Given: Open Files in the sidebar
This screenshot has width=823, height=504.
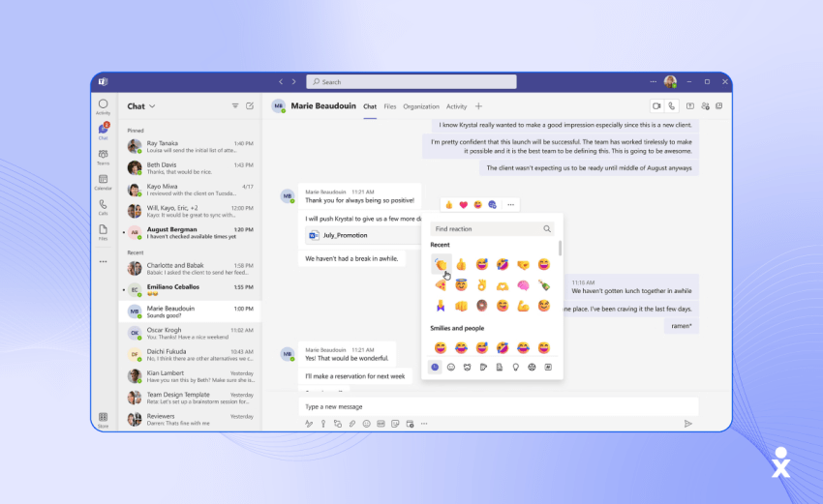Looking at the screenshot, I should click(x=103, y=232).
